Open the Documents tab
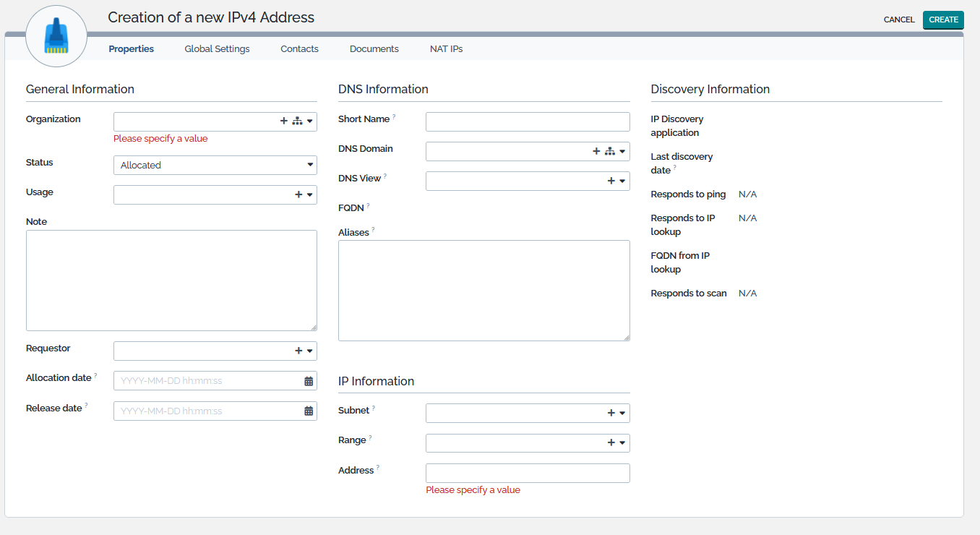 374,49
